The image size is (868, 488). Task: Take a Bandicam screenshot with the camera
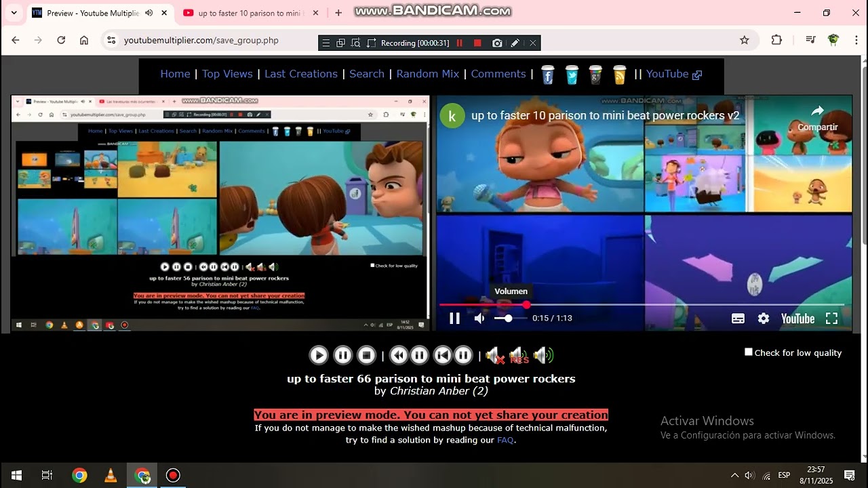coord(497,43)
